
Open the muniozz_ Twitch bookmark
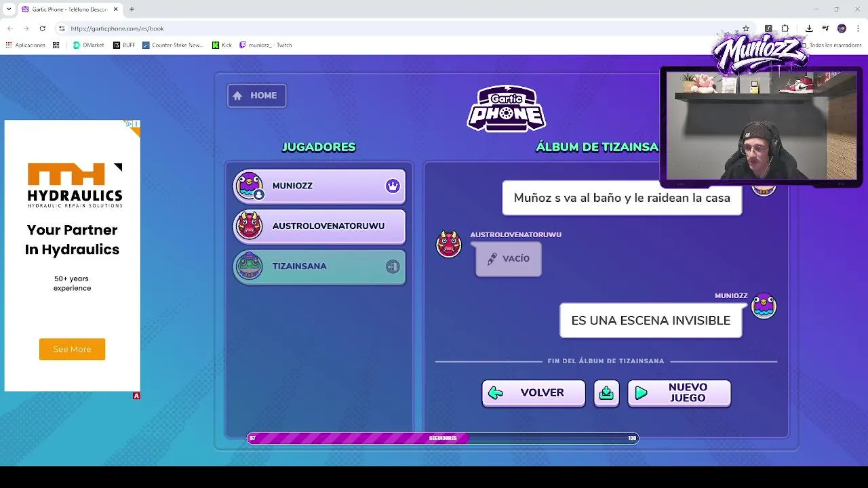coord(266,45)
